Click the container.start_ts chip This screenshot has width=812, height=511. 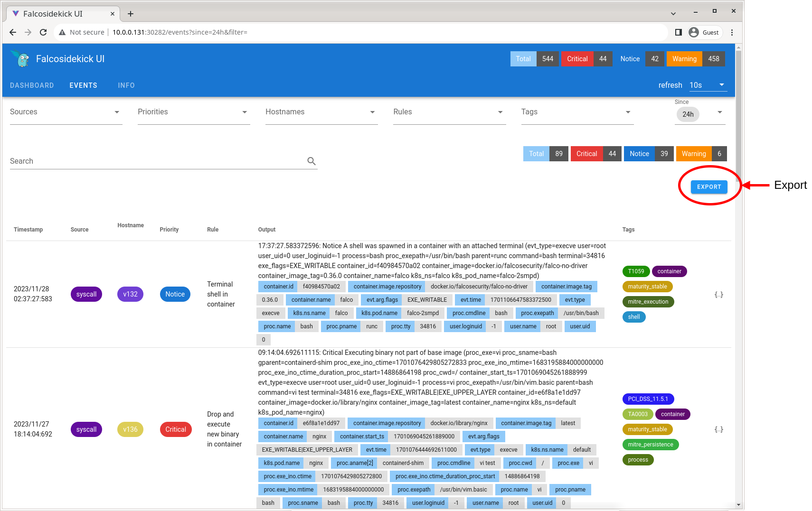[362, 437]
